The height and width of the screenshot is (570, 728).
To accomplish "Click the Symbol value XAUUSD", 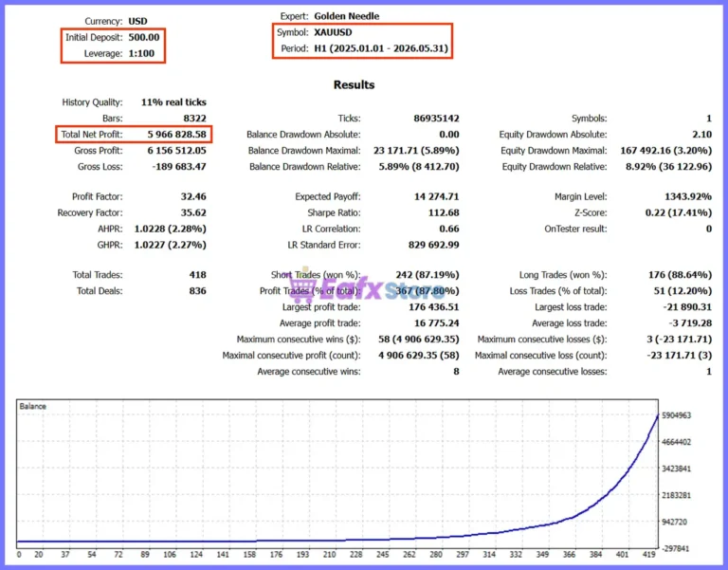I will [x=333, y=32].
